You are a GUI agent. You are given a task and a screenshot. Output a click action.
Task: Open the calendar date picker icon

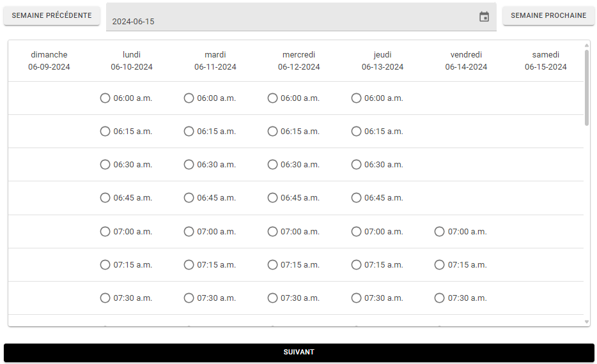coord(484,17)
